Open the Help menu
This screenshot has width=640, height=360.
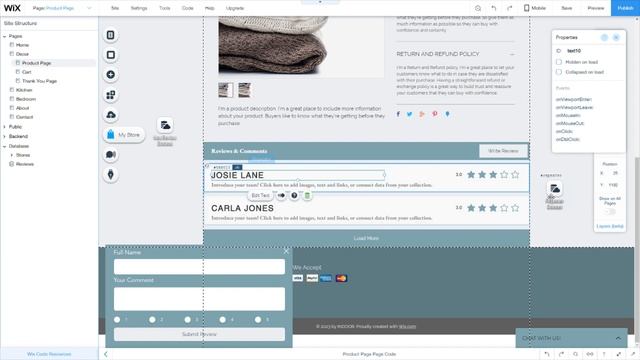(x=209, y=8)
